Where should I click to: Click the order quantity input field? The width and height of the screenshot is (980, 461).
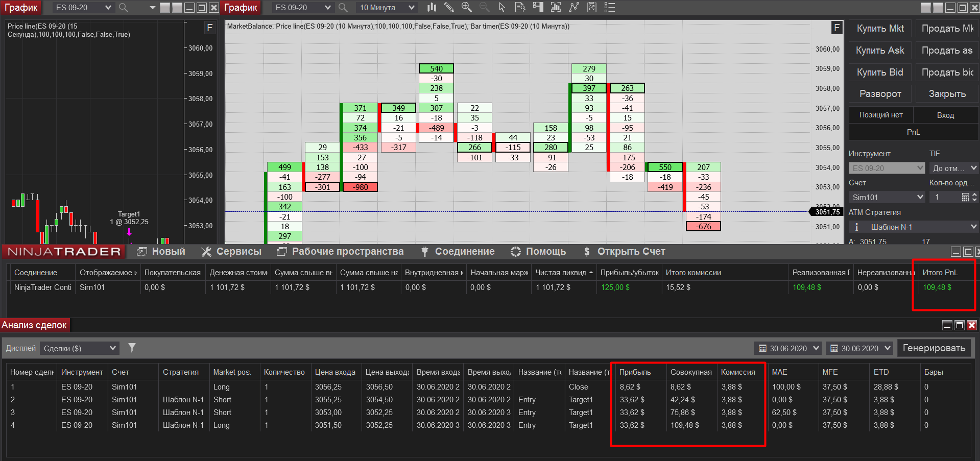[x=945, y=197]
